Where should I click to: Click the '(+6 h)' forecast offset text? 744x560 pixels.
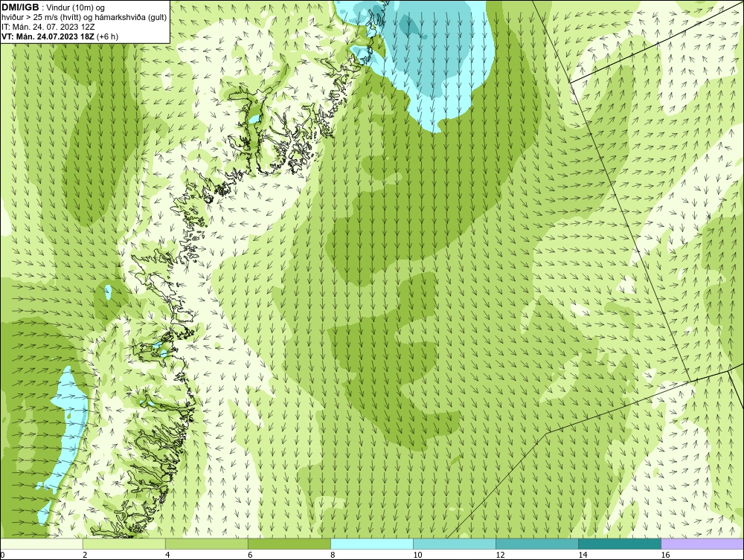(x=107, y=36)
